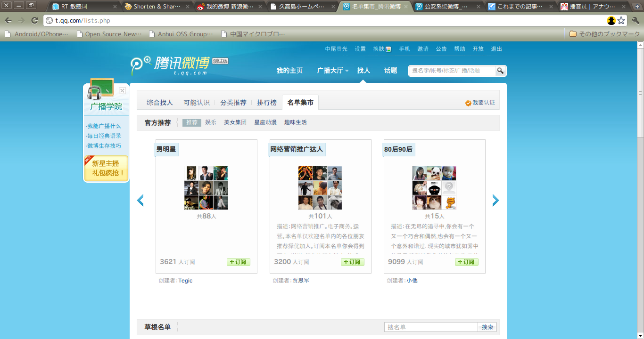Filter official lists by 美女集团
The image size is (644, 339).
(x=235, y=122)
